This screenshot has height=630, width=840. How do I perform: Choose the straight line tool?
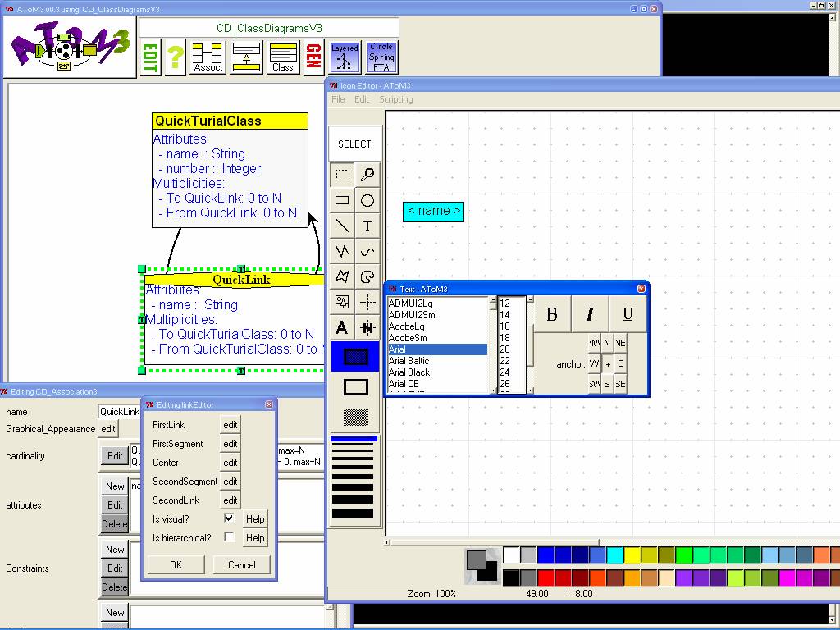(342, 226)
